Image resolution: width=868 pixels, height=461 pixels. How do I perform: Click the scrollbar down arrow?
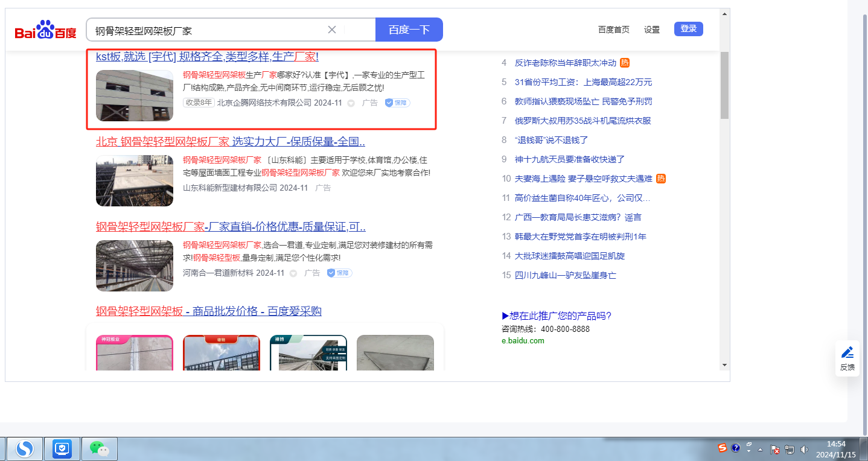724,364
